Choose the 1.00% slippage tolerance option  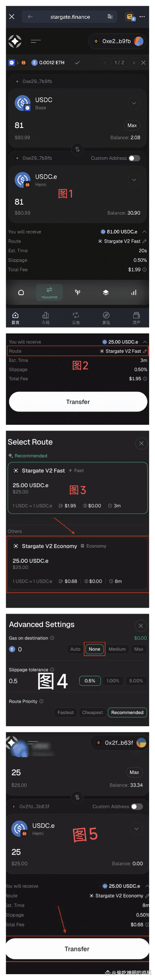tap(113, 681)
